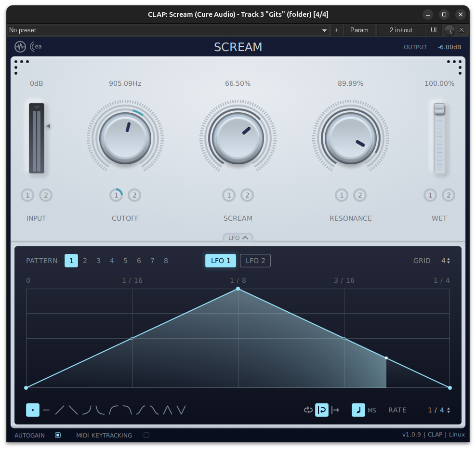This screenshot has width=476, height=450.
Task: Toggle LFO 1 modulation for Wet
Action: click(x=430, y=195)
